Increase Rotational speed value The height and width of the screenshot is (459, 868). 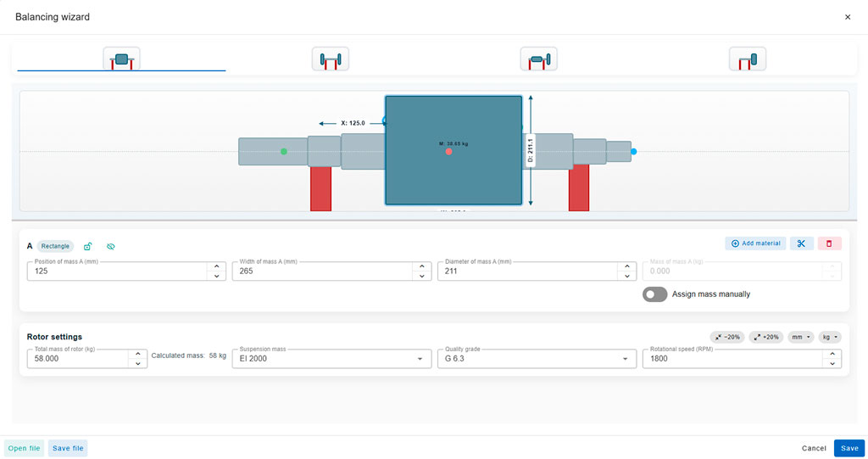click(832, 355)
